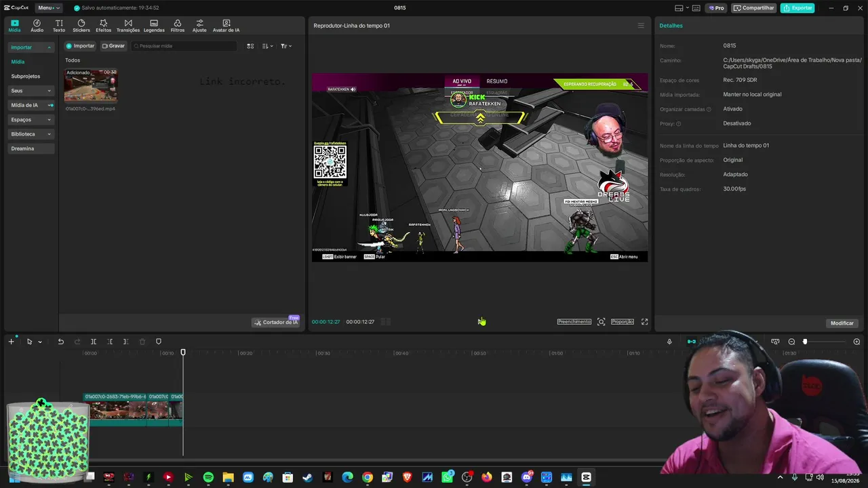Collapse the Importar sidebar section
The image size is (868, 488).
(49, 47)
